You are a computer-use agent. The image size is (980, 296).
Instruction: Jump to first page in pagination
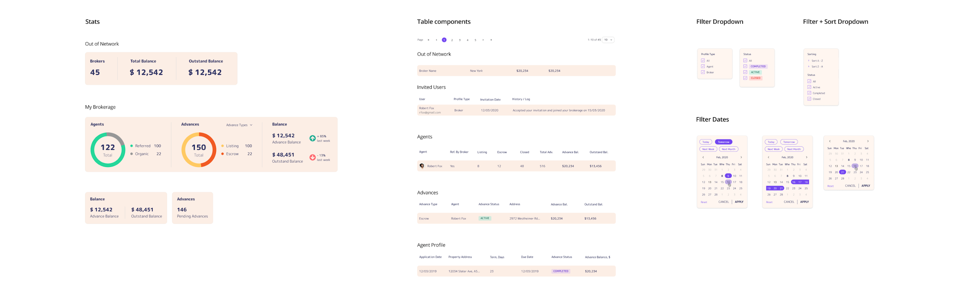click(x=429, y=40)
